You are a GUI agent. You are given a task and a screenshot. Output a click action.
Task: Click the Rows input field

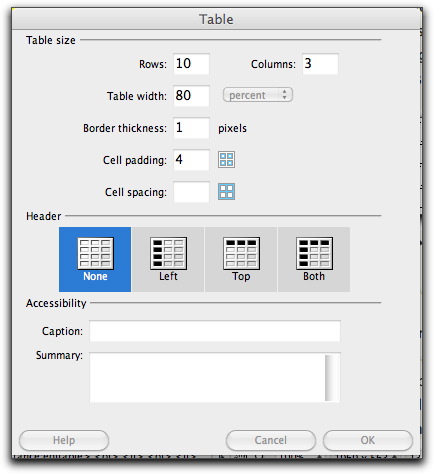[x=191, y=64]
